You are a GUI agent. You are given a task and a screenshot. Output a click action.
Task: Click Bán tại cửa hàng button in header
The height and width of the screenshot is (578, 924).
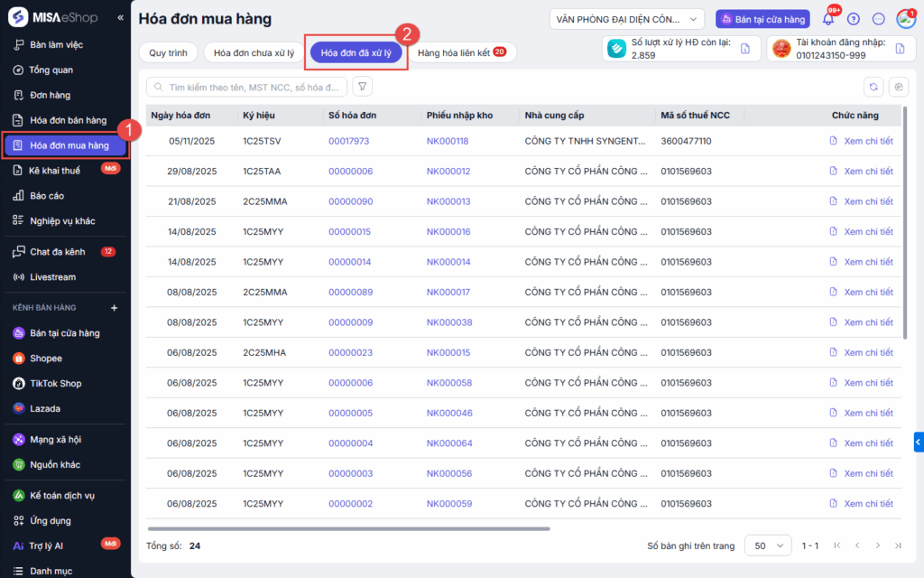pyautogui.click(x=762, y=19)
